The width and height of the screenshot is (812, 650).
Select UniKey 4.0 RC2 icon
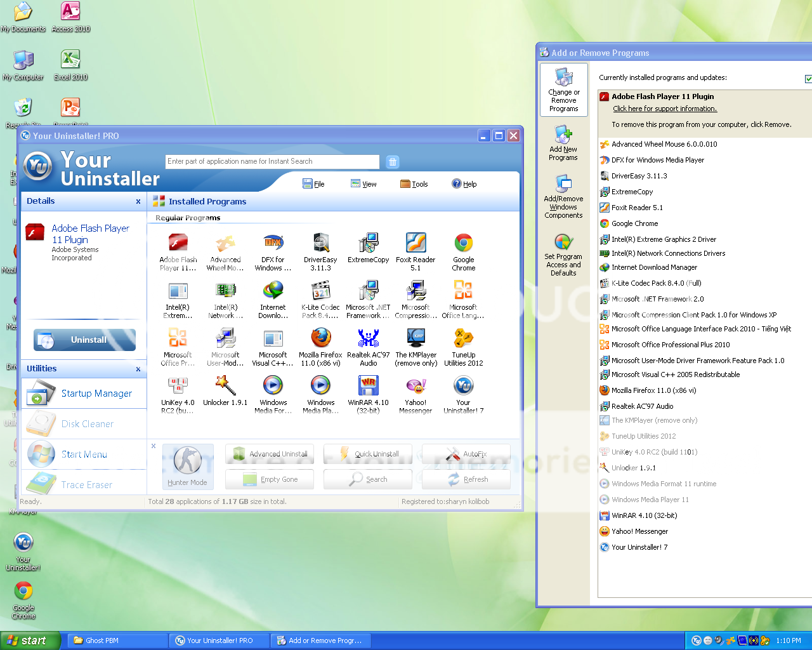point(178,386)
